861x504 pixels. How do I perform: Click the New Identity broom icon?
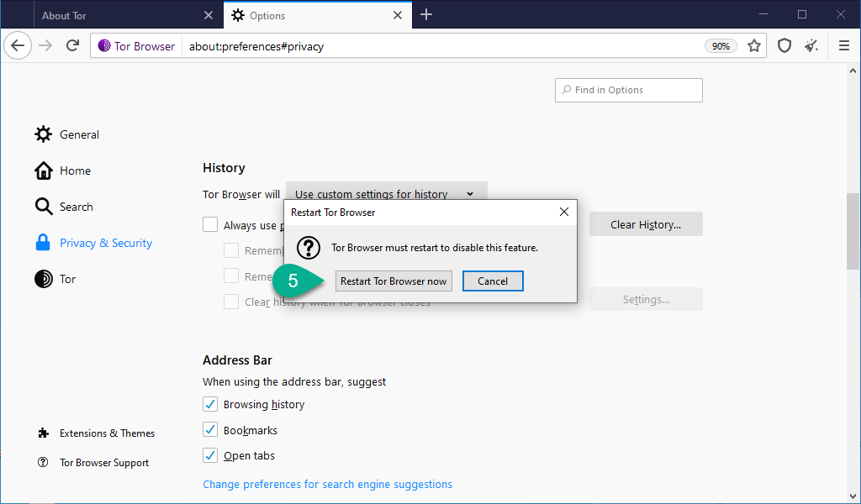[x=811, y=46]
